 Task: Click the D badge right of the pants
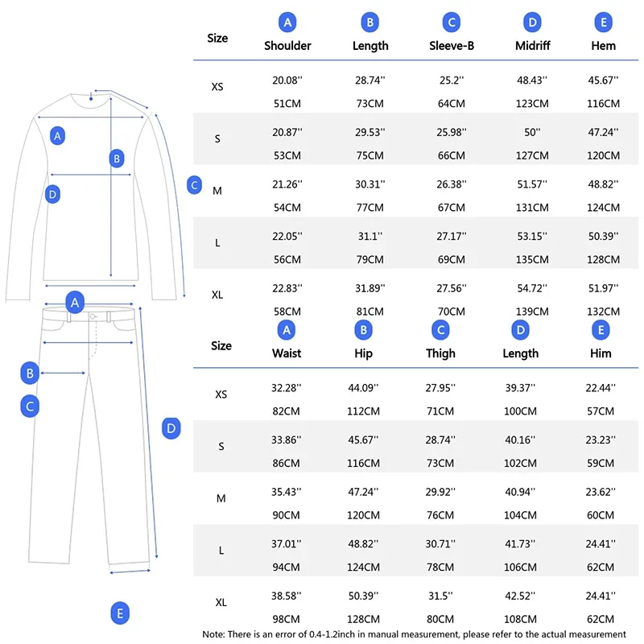coord(171,428)
